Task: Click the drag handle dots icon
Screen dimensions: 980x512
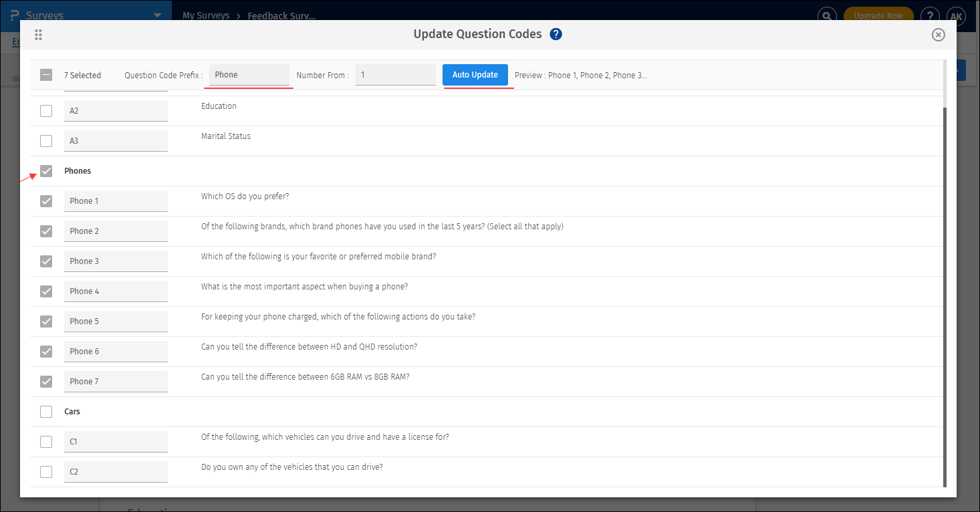Action: [38, 35]
